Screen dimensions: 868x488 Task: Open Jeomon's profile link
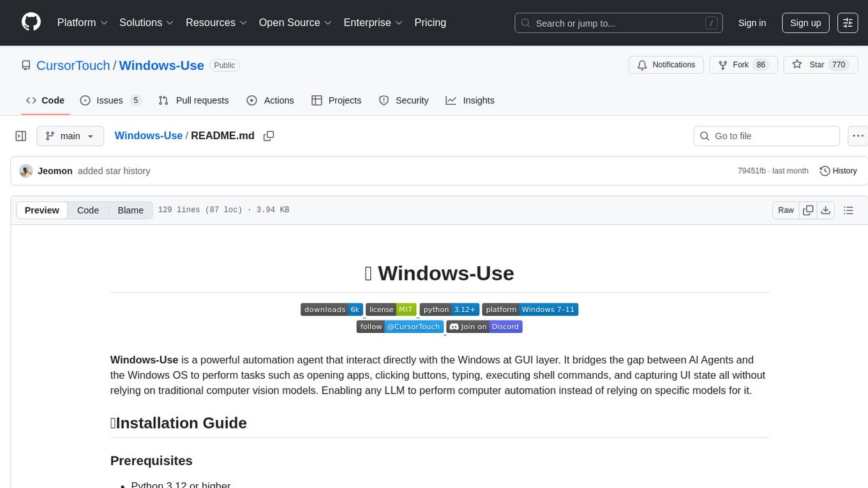pos(55,171)
